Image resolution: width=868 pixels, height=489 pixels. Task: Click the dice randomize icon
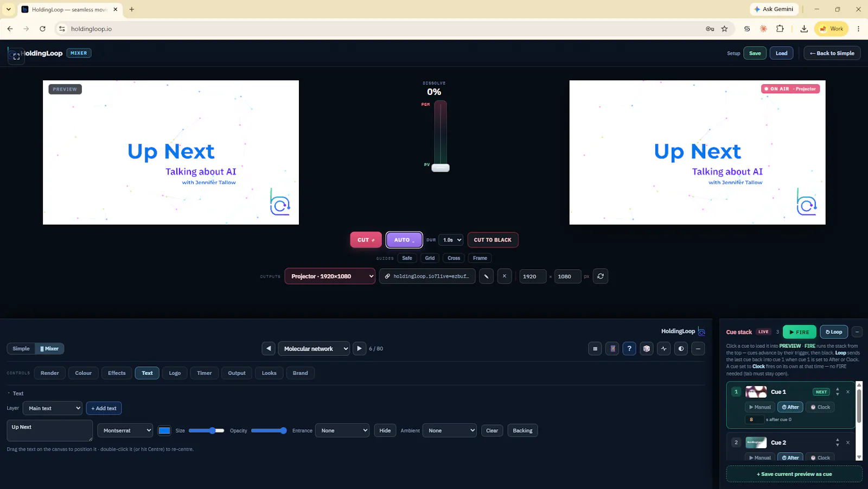click(647, 348)
